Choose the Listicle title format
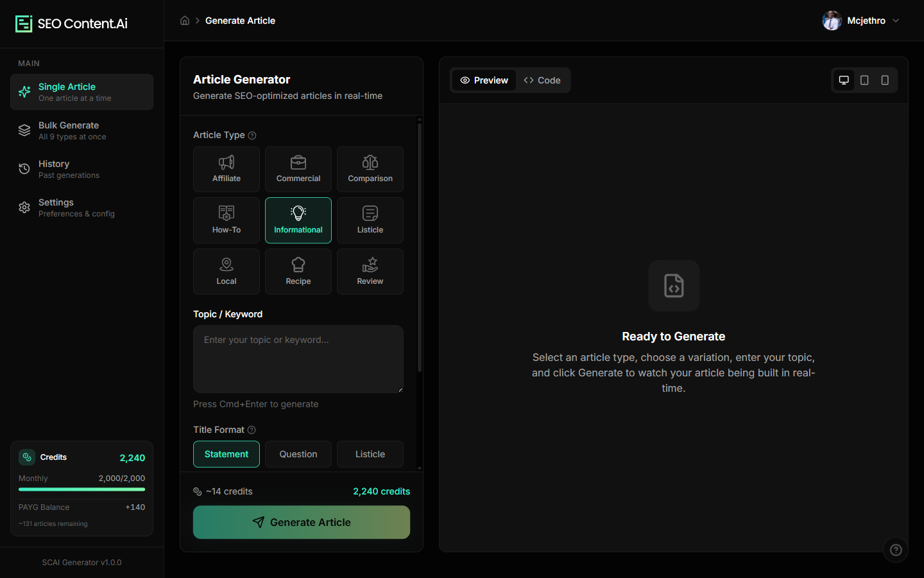Image resolution: width=924 pixels, height=578 pixels. [370, 454]
